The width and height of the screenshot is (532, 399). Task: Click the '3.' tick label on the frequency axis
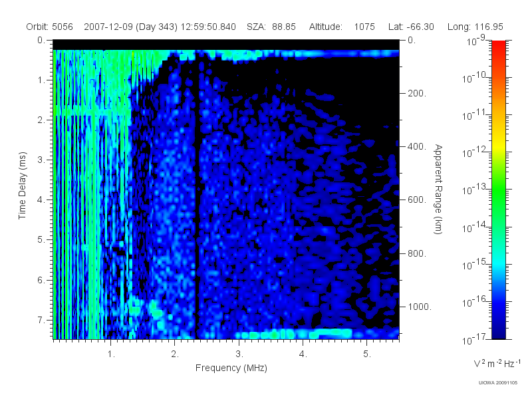239,354
